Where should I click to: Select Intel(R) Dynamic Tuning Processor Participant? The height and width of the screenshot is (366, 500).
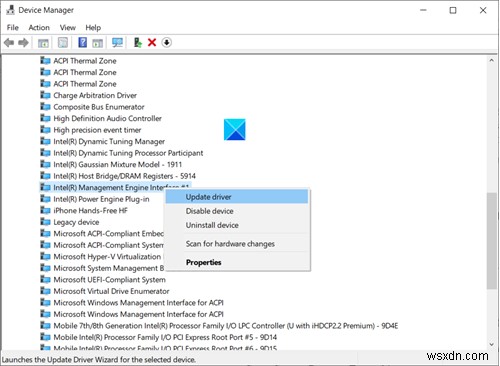point(128,153)
